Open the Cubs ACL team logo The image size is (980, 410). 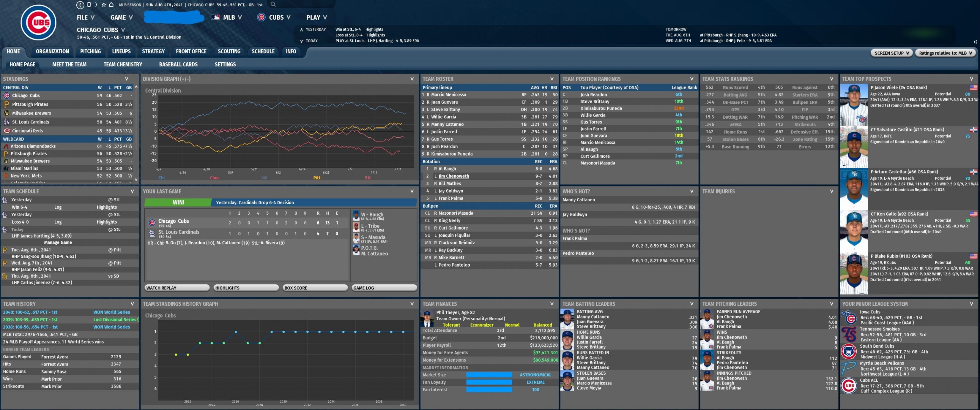click(849, 386)
